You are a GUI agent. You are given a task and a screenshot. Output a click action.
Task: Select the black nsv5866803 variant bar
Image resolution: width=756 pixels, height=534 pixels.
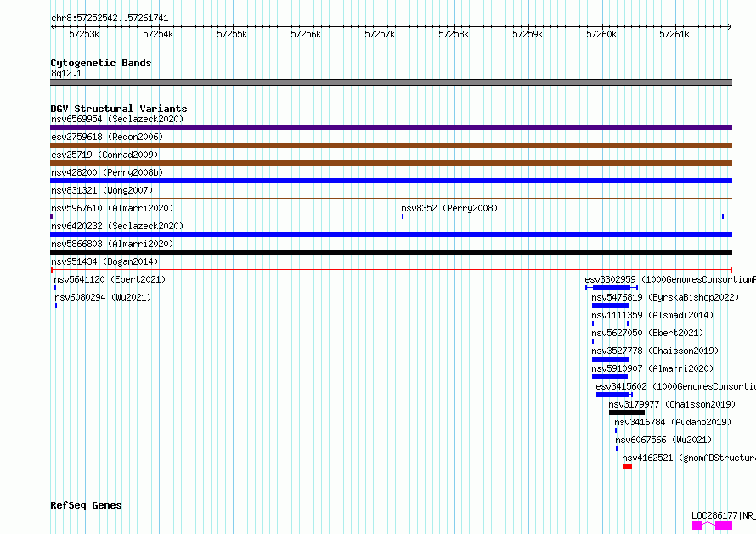pos(391,252)
